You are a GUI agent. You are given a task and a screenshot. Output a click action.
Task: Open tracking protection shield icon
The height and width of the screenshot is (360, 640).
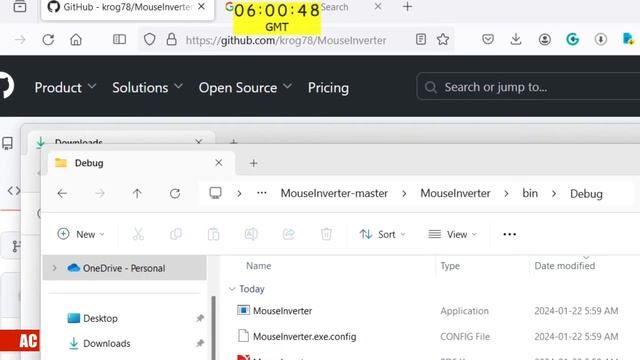pos(149,40)
